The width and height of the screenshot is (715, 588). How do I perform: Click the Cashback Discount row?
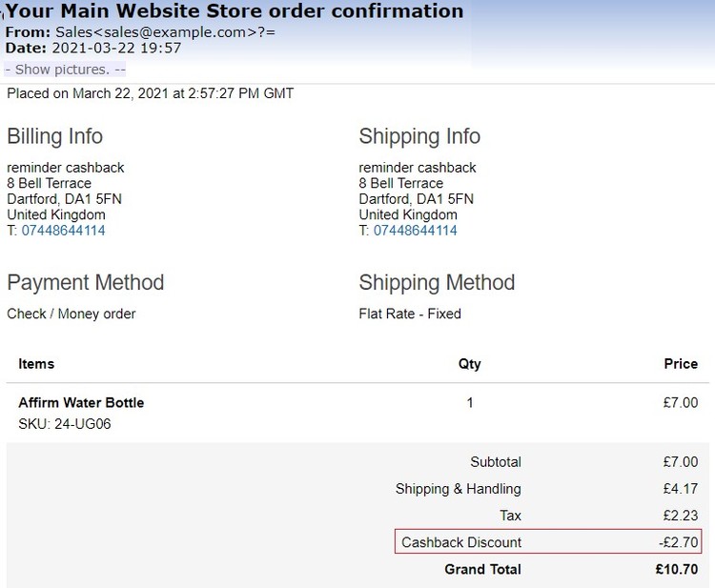pyautogui.click(x=548, y=542)
